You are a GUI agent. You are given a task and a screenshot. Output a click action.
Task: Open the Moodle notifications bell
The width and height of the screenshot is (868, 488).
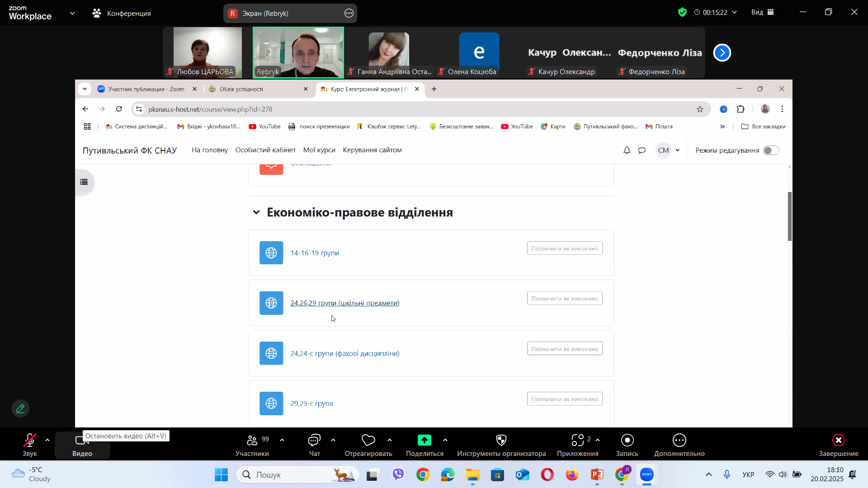627,150
